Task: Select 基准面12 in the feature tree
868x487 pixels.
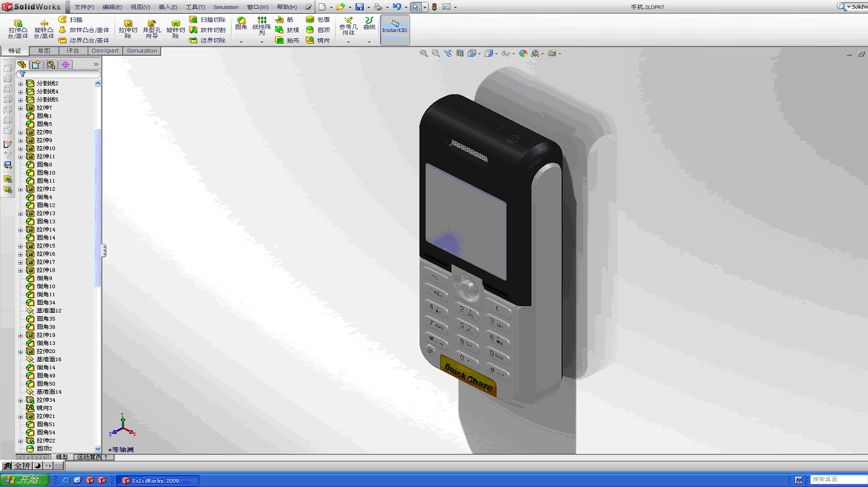Action: coord(44,311)
